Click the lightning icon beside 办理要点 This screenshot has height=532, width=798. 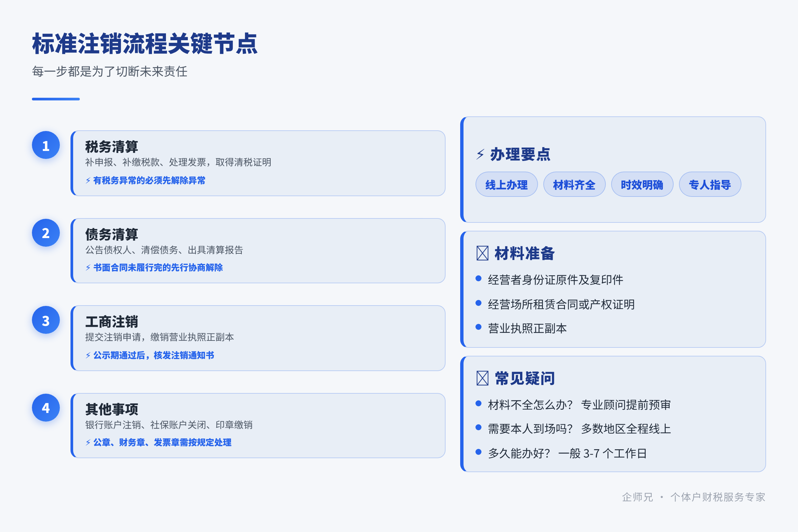point(480,154)
